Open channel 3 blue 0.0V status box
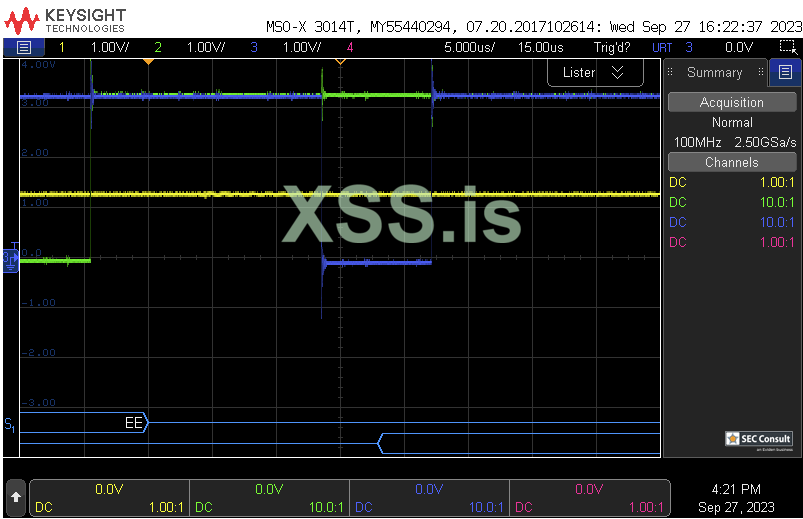 (x=429, y=498)
